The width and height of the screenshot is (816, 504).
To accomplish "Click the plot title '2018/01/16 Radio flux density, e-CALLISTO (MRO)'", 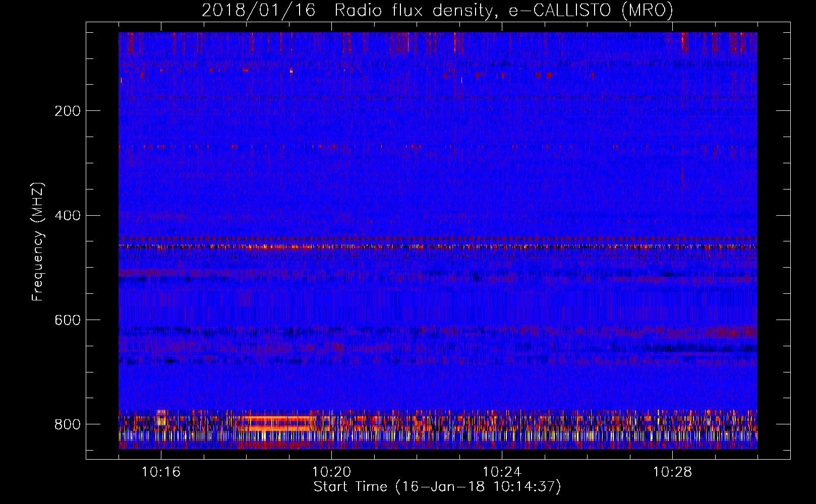I will (x=437, y=10).
